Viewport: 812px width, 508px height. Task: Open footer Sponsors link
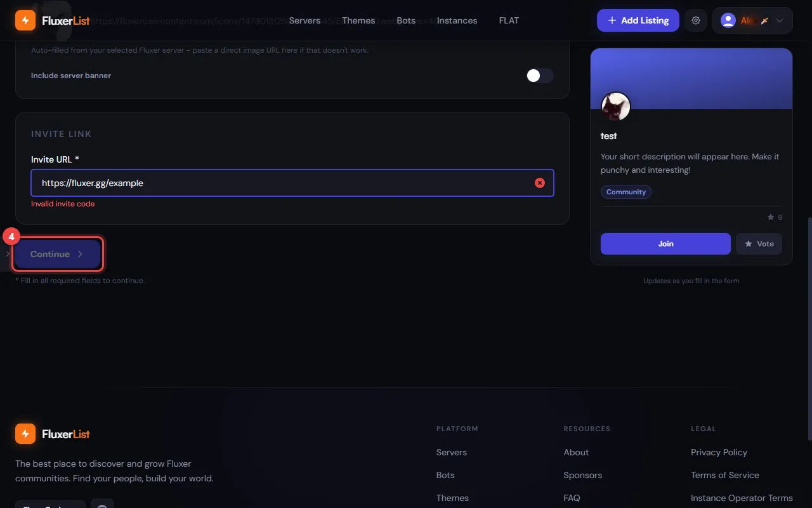[x=582, y=475]
